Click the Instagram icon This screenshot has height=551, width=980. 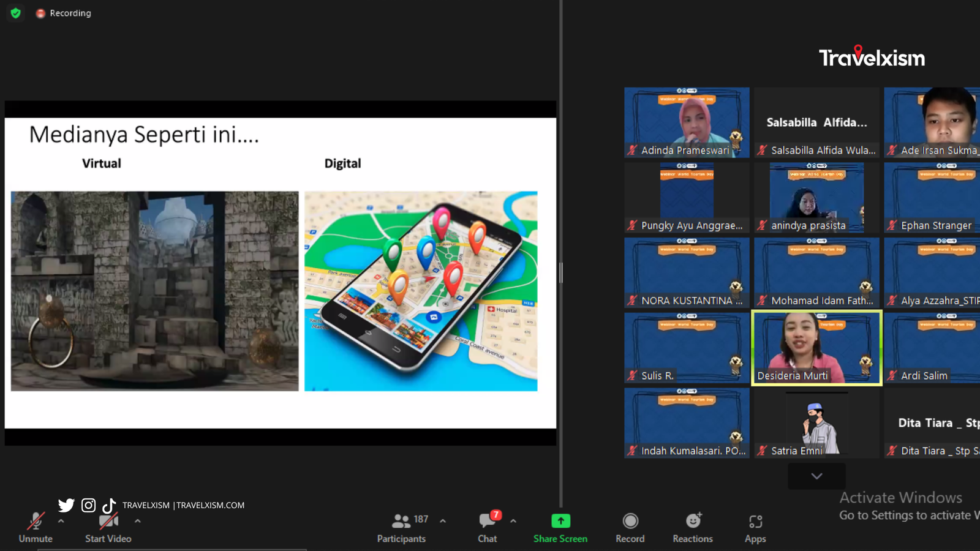[88, 505]
